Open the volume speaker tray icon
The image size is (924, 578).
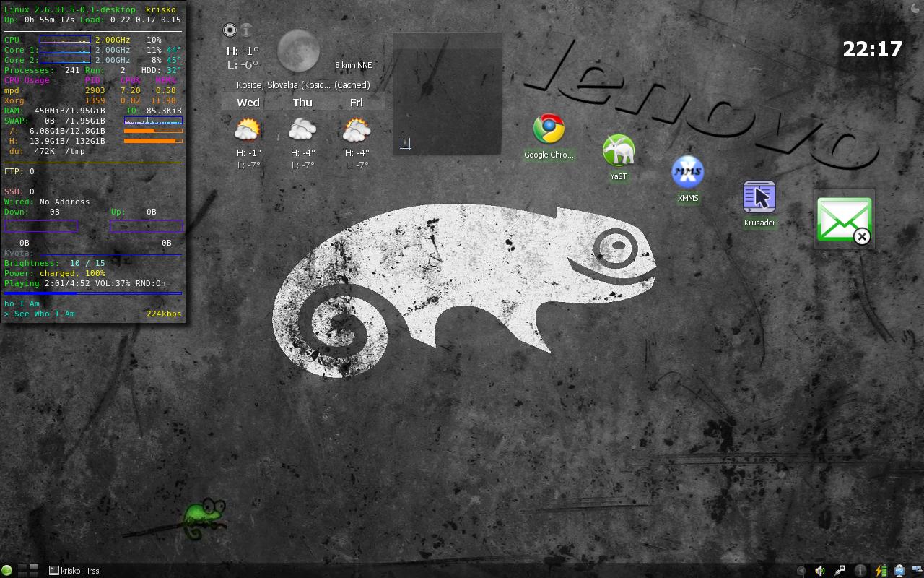pyautogui.click(x=820, y=571)
